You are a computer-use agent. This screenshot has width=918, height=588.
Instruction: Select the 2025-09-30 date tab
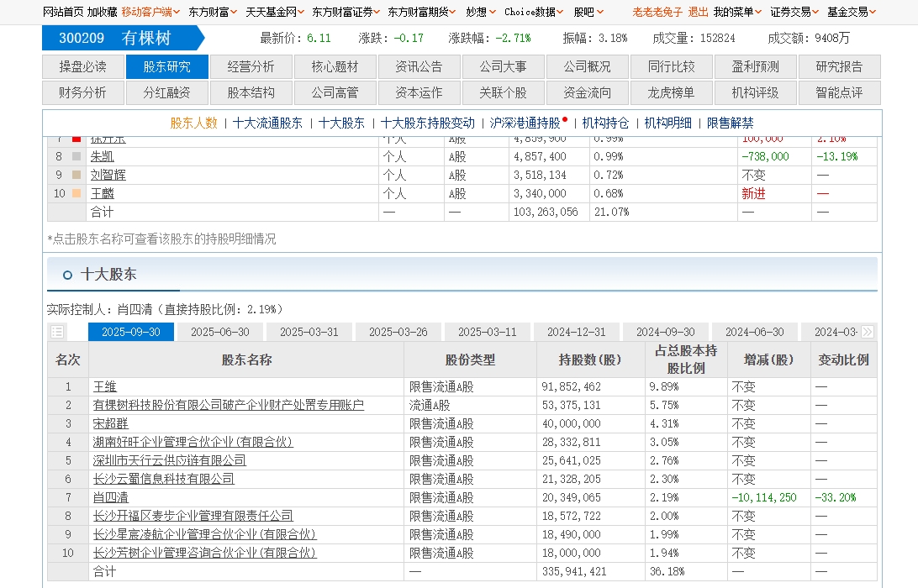click(131, 332)
